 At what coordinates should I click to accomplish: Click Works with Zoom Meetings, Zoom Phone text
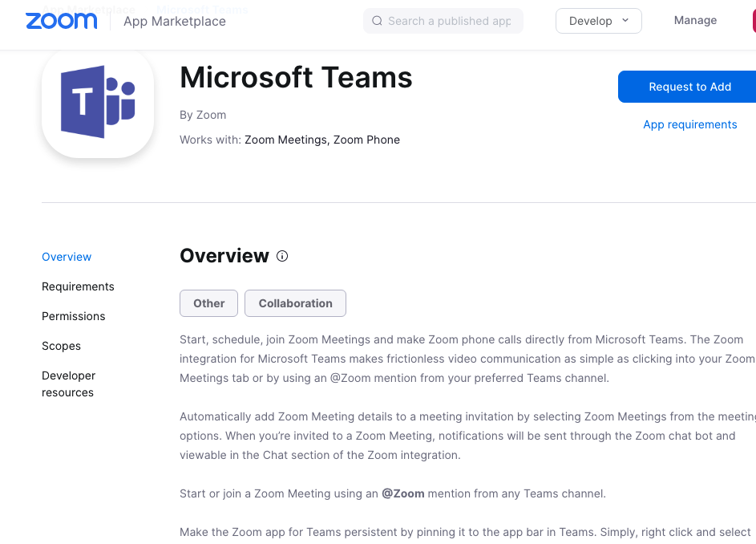point(289,140)
